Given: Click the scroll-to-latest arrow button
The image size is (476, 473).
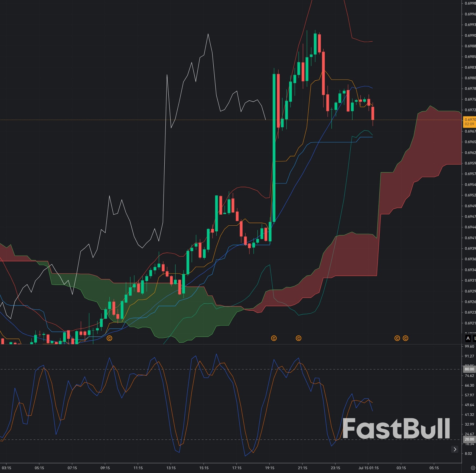Looking at the screenshot, I should click(x=455, y=449).
